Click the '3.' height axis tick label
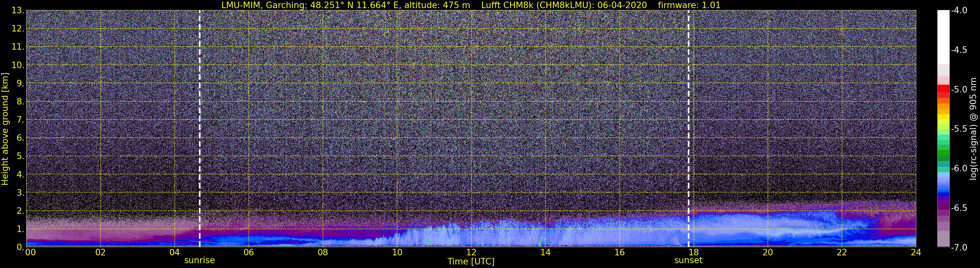The height and width of the screenshot is (268, 980). click(20, 192)
